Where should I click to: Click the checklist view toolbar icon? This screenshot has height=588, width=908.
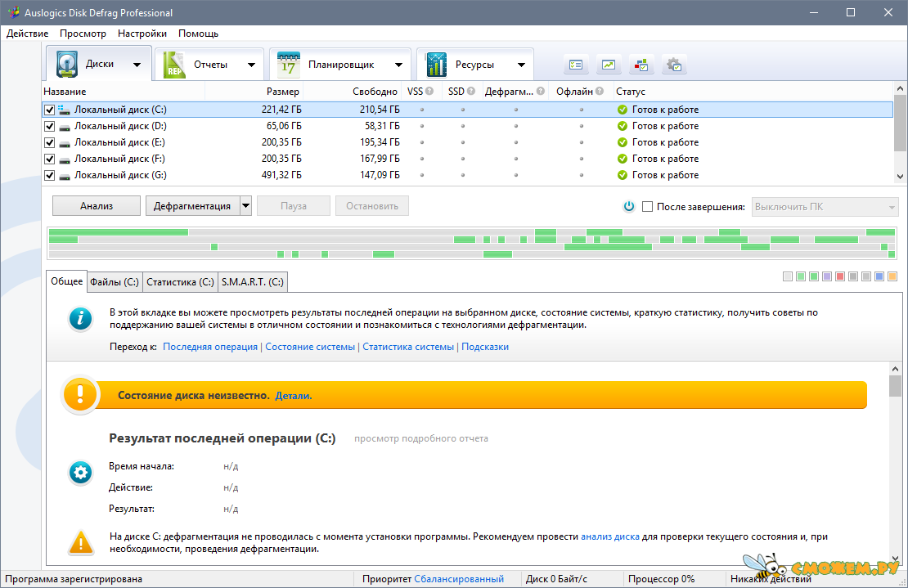tap(576, 65)
